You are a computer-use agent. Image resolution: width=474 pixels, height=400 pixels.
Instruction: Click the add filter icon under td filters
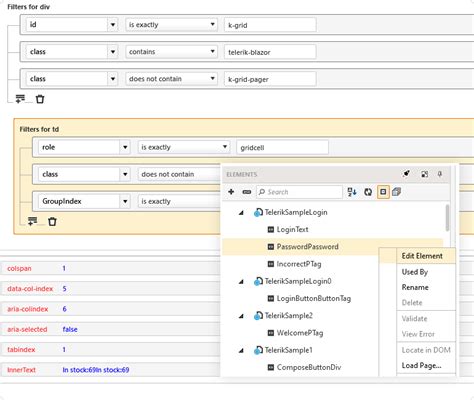tap(33, 221)
